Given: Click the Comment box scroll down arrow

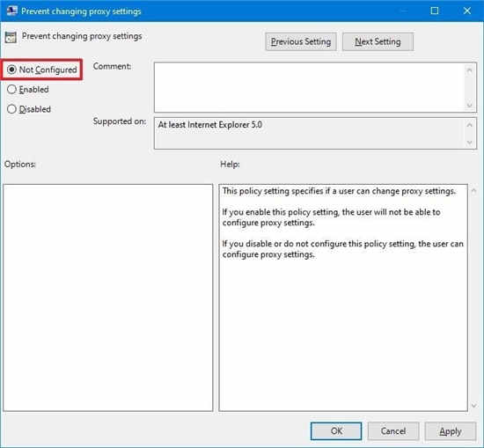Looking at the screenshot, I should pyautogui.click(x=469, y=106).
